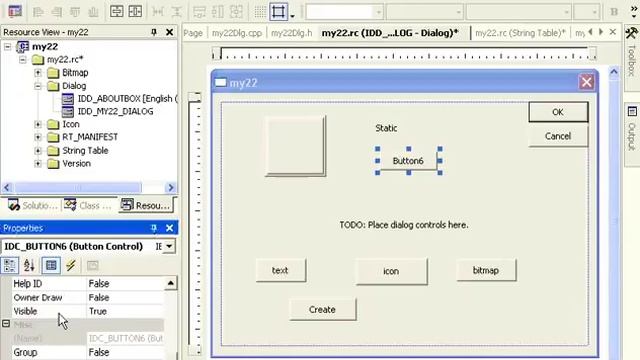Click the Align Rights toolbar icon
This screenshot has height=360, width=640.
pyautogui.click(x=57, y=12)
